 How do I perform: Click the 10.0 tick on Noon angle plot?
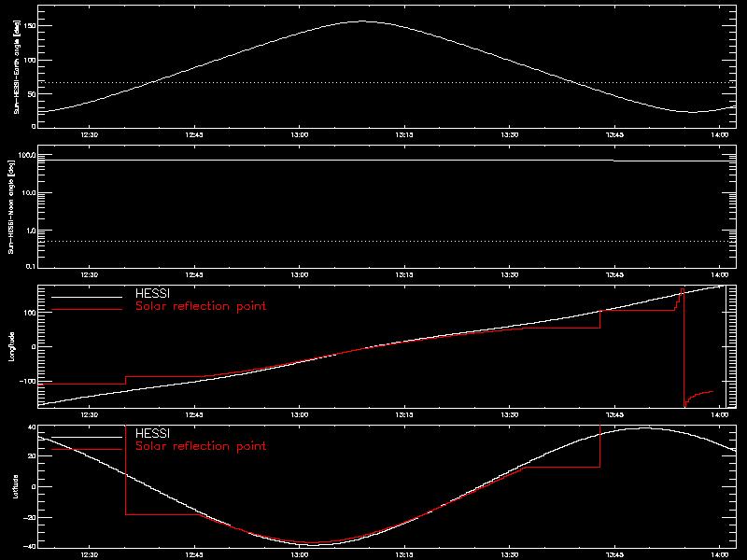coord(29,193)
